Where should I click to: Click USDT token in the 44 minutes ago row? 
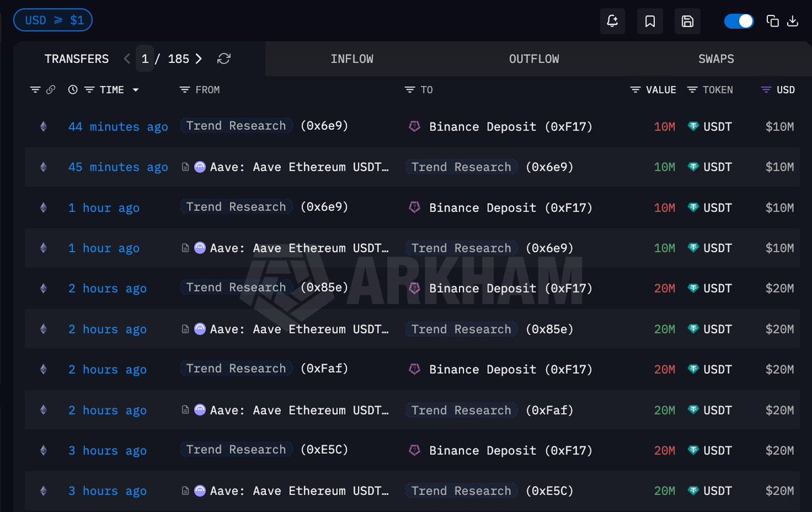click(x=710, y=126)
